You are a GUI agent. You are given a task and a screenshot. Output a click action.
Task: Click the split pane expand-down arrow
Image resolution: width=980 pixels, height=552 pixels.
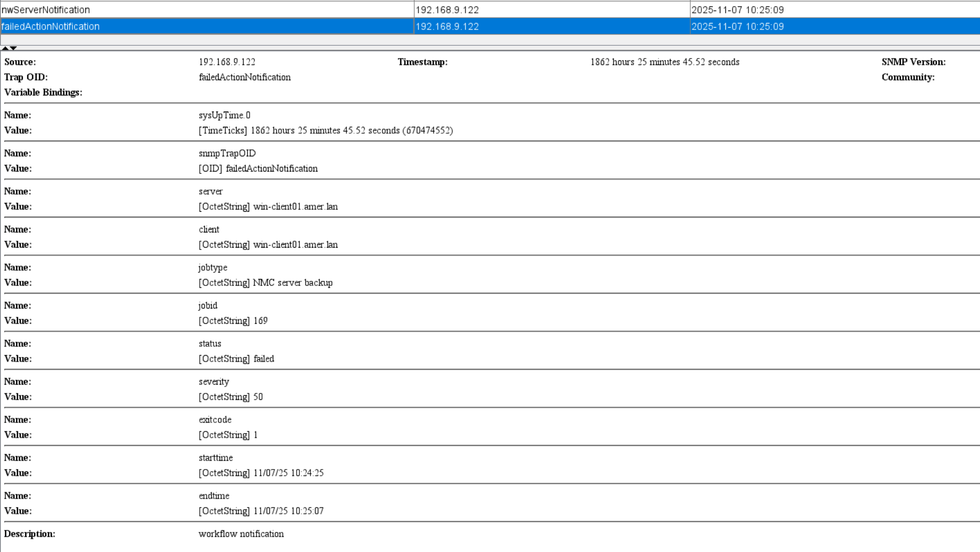pyautogui.click(x=13, y=48)
